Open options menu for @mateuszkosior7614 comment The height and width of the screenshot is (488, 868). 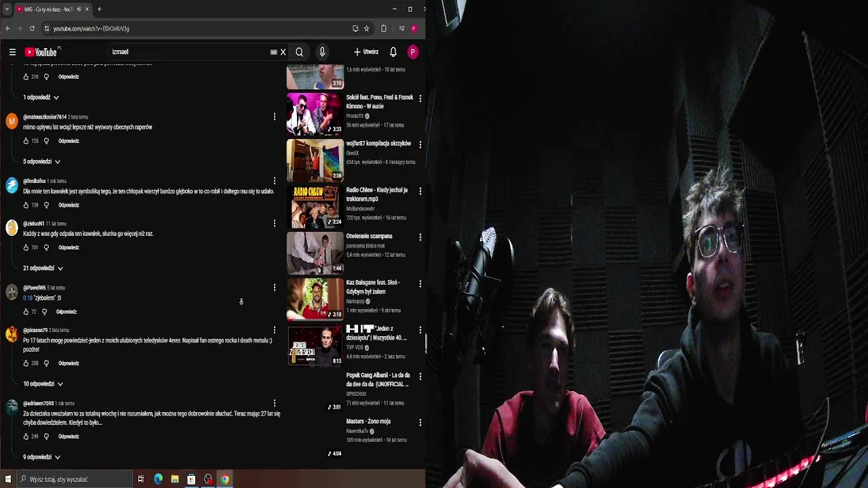coord(274,117)
